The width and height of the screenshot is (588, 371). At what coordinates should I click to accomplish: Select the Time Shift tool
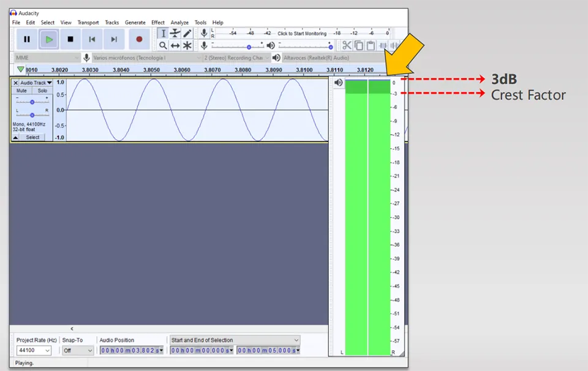[x=175, y=46]
